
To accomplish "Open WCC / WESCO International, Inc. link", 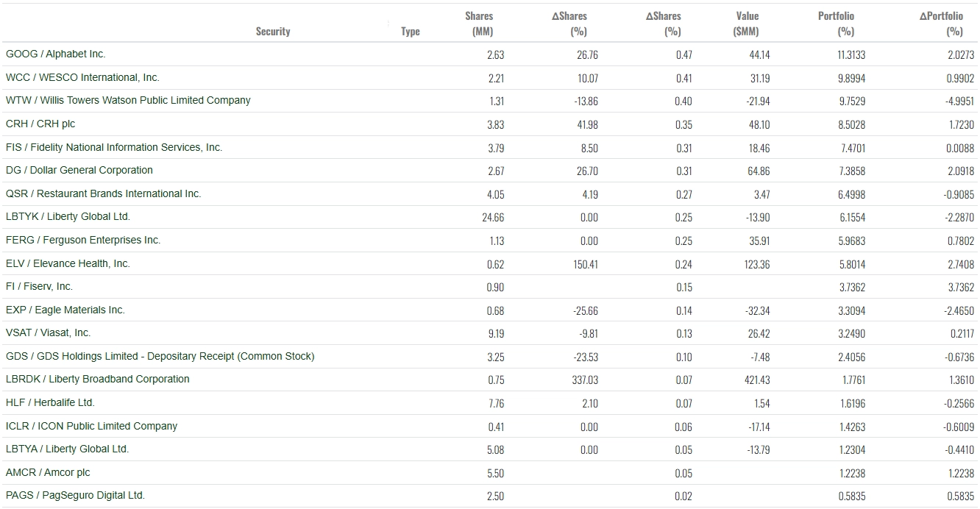I will 82,77.
